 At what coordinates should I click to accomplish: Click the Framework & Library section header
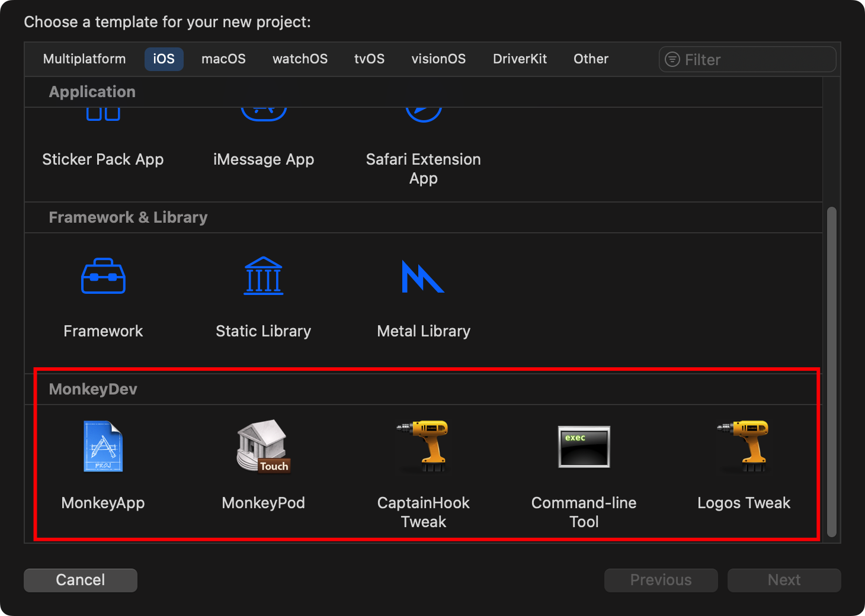[128, 217]
